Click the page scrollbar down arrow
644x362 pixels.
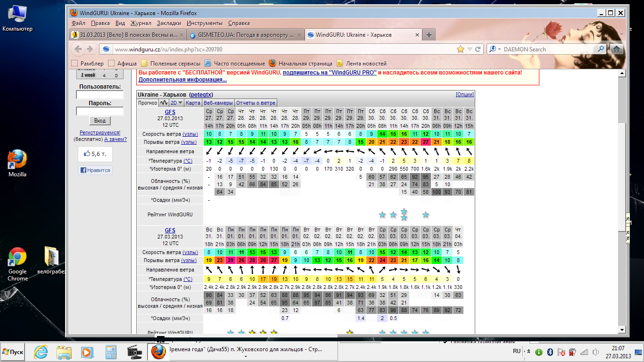tap(621, 329)
